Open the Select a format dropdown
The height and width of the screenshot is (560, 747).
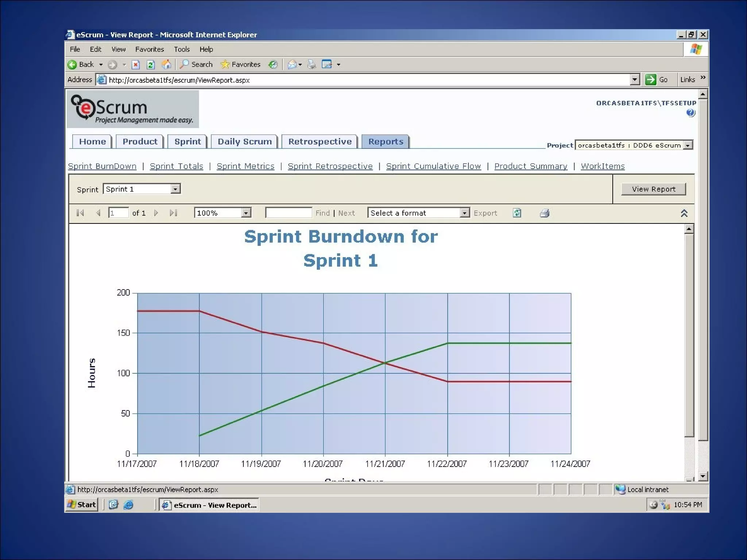click(x=464, y=213)
